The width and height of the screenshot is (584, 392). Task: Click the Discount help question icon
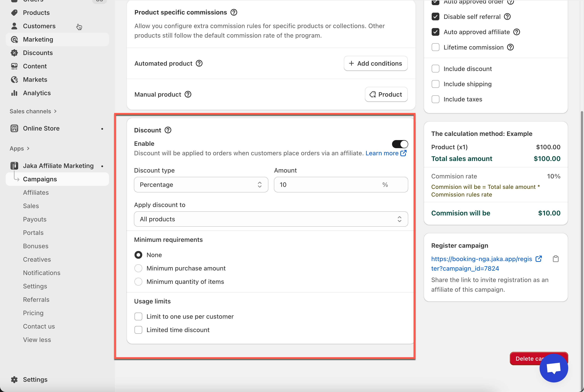168,130
